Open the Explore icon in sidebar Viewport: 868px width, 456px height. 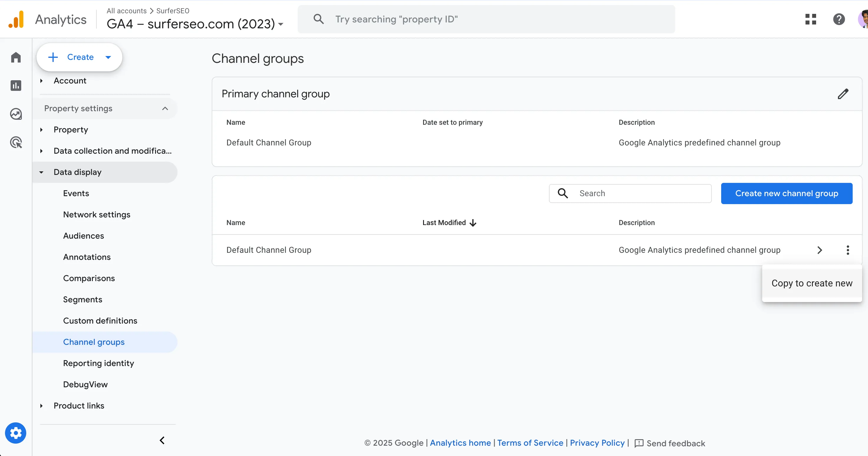(x=16, y=114)
